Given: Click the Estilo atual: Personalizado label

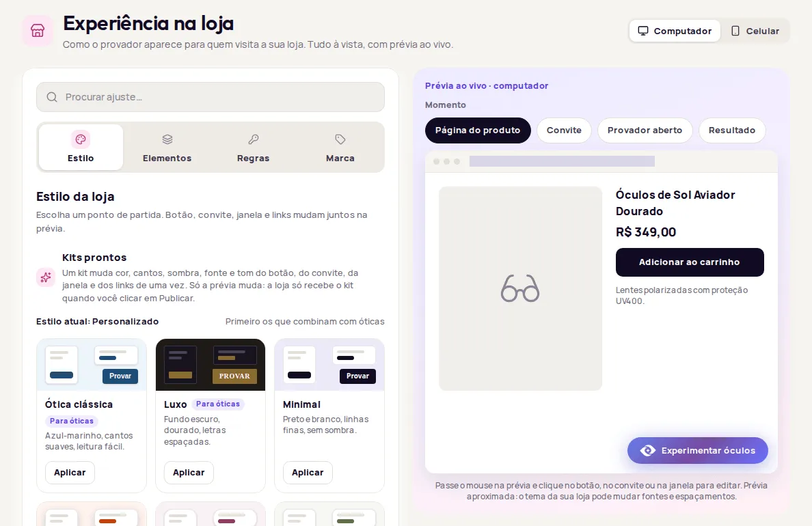Looking at the screenshot, I should pyautogui.click(x=97, y=322).
